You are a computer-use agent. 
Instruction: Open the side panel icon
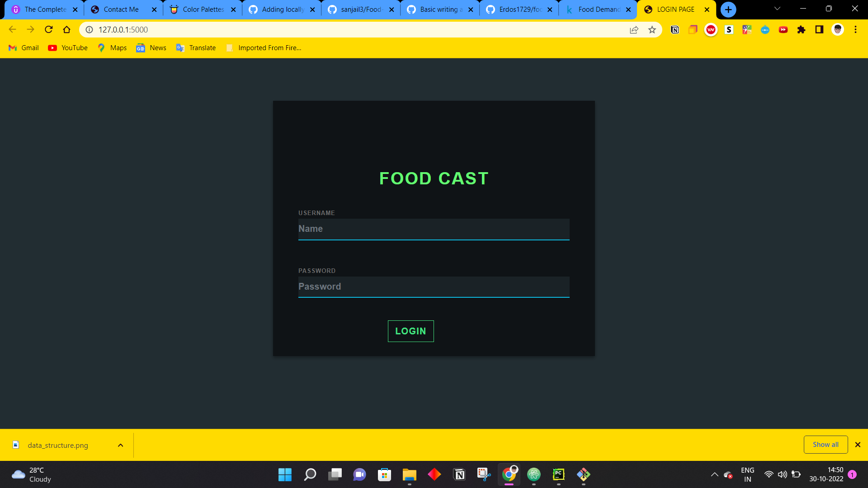(x=819, y=30)
